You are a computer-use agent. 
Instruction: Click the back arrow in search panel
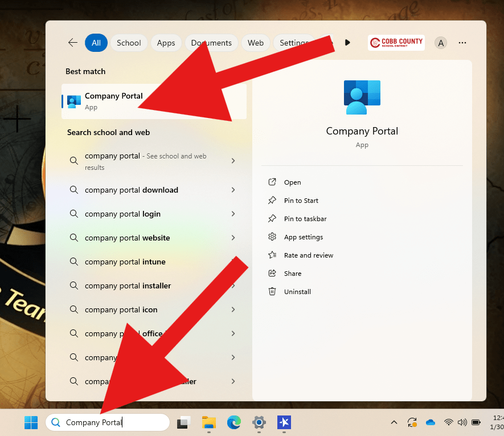[72, 43]
